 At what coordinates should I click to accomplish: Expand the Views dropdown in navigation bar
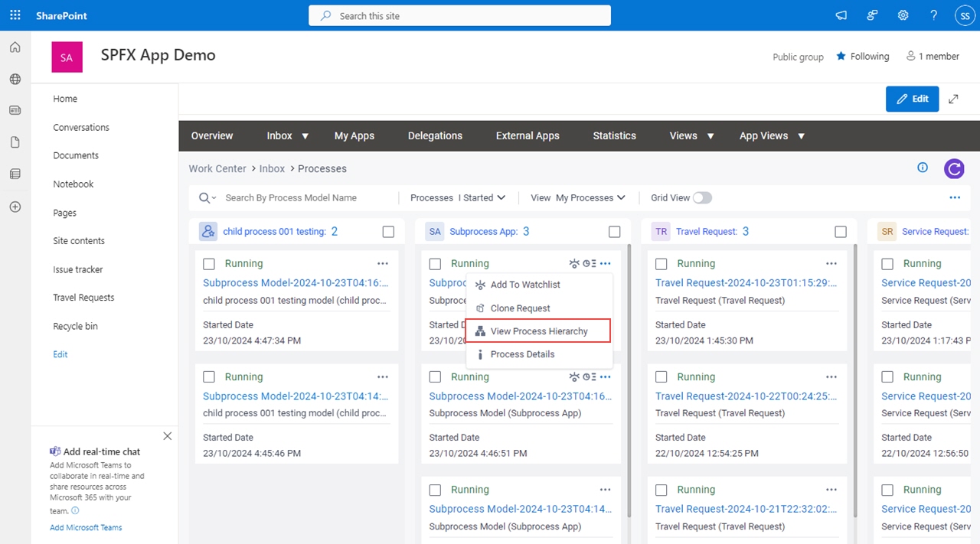pos(710,136)
